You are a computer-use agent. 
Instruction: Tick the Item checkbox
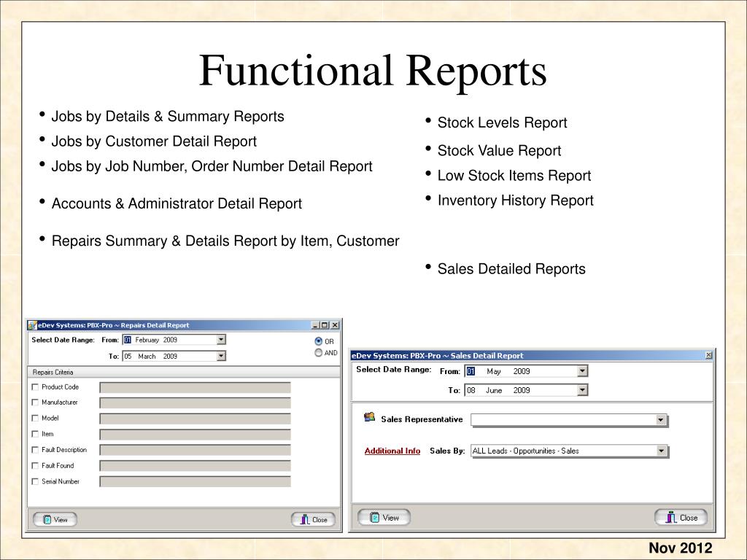click(x=35, y=434)
